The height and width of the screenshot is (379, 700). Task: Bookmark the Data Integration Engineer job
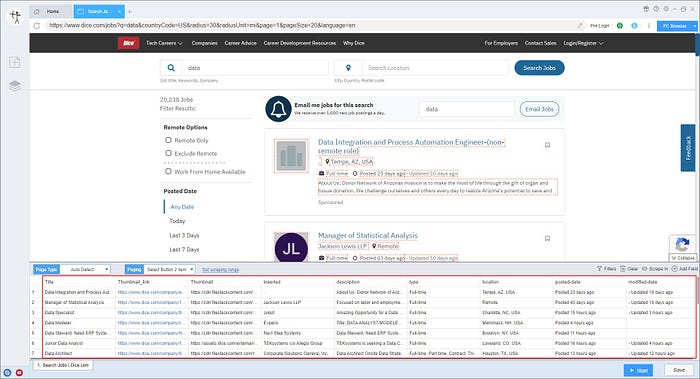[x=547, y=145]
